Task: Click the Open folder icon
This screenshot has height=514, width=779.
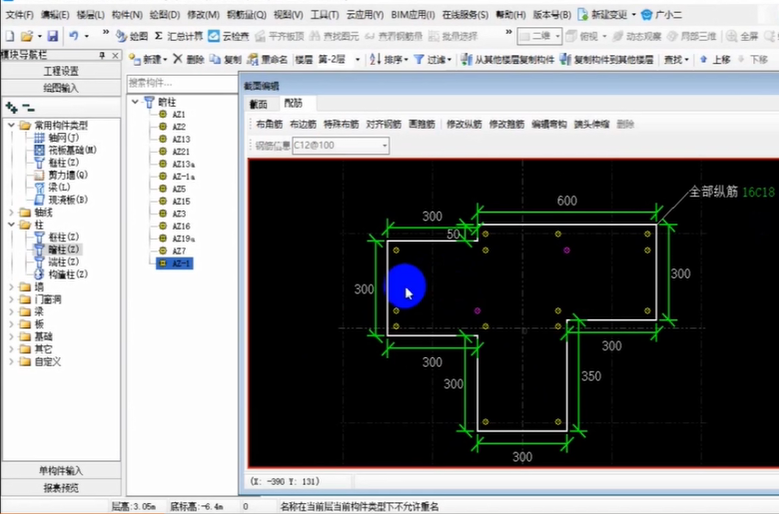Action: (x=27, y=36)
